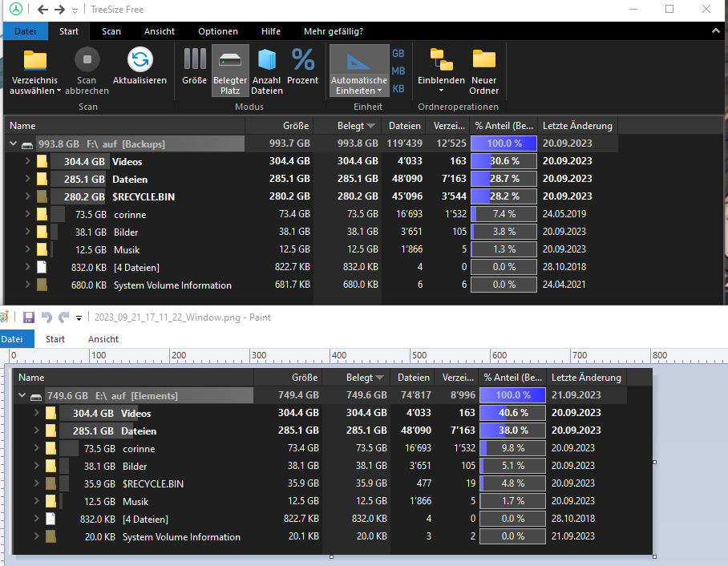Expand the Bilder folder in TreeSize
Viewport: 728px width, 566px height.
tap(27, 232)
